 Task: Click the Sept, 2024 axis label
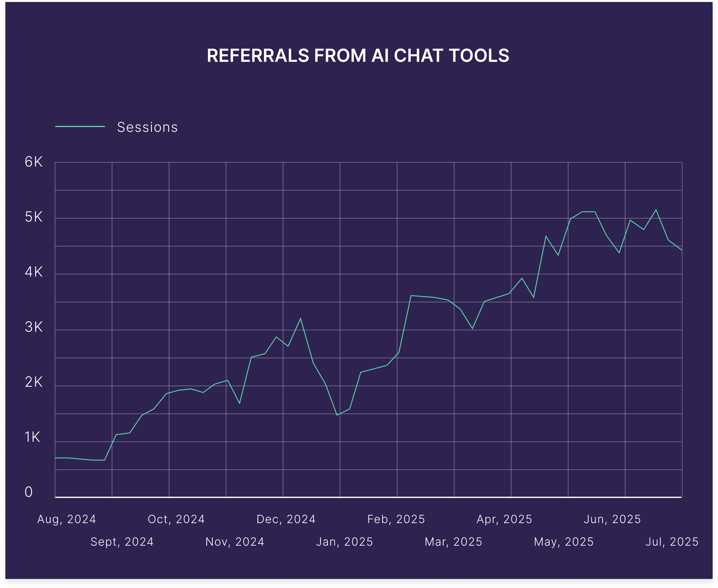[x=122, y=542]
